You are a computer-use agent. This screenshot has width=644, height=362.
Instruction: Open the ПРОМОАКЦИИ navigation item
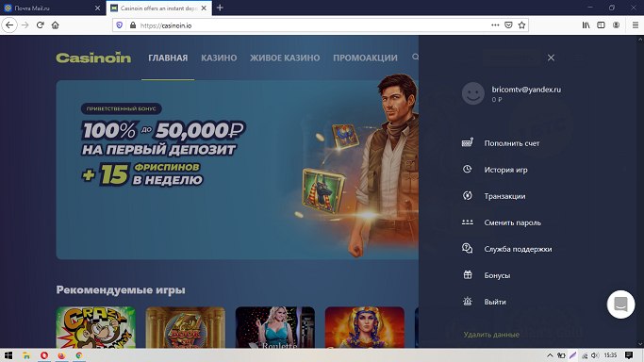(x=365, y=58)
